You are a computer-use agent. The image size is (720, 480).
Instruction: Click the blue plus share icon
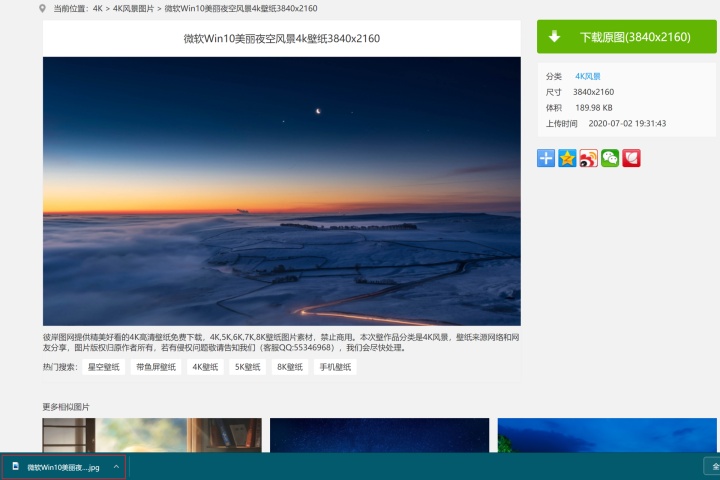[x=546, y=158]
